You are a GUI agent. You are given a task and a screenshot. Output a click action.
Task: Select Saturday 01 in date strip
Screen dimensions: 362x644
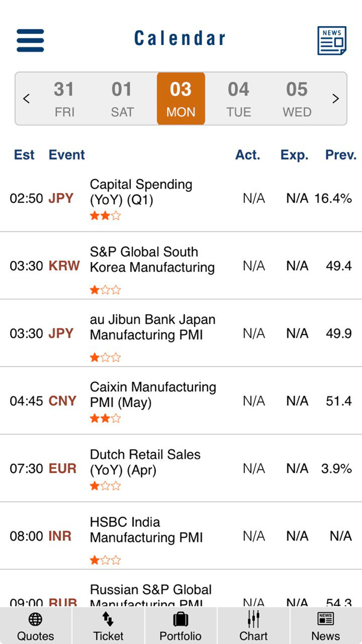point(122,99)
